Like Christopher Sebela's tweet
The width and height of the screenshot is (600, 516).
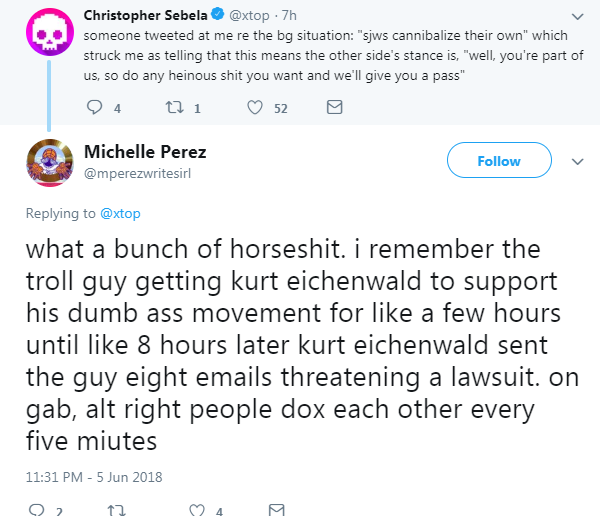pos(255,108)
